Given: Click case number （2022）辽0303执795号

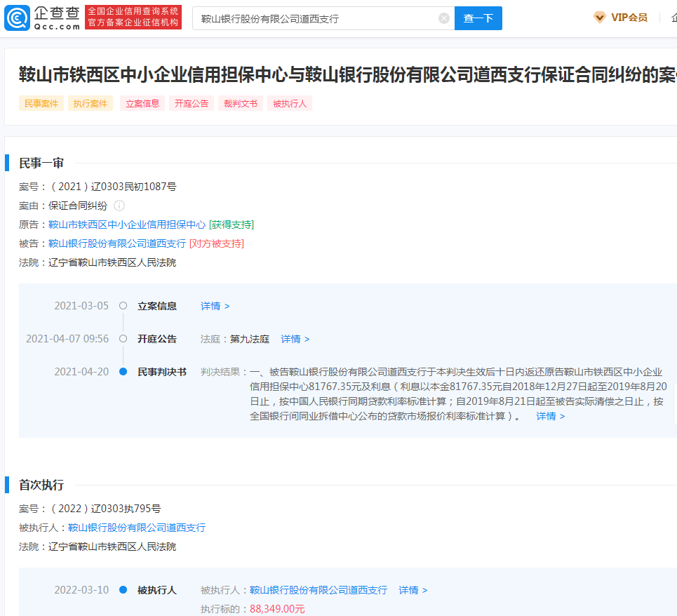Looking at the screenshot, I should [105, 509].
